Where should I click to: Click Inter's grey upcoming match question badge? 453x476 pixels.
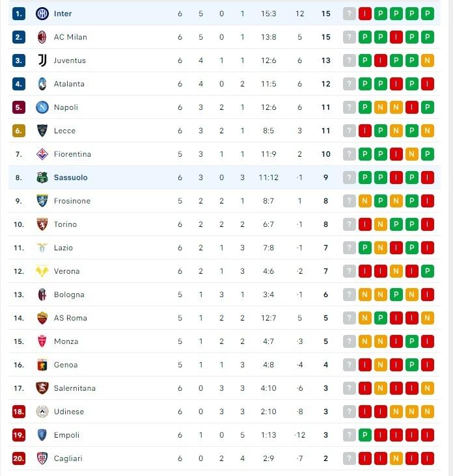349,14
